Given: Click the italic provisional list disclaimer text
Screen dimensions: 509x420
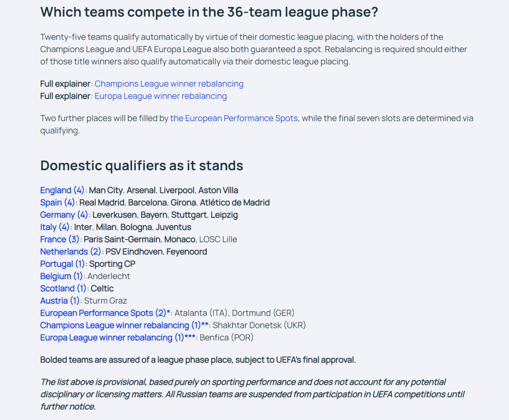Looking at the screenshot, I should (x=252, y=395).
